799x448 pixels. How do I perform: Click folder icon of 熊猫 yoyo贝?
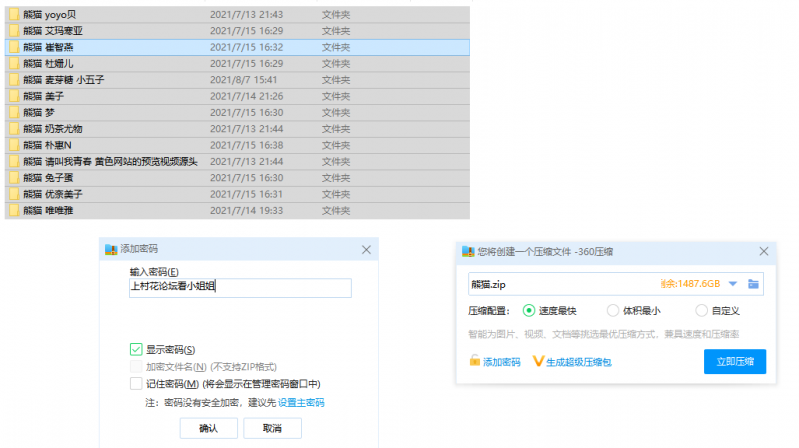pos(14,15)
